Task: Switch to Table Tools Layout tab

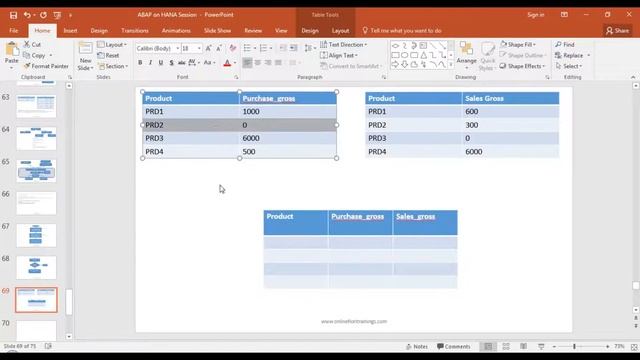Action: pyautogui.click(x=340, y=31)
